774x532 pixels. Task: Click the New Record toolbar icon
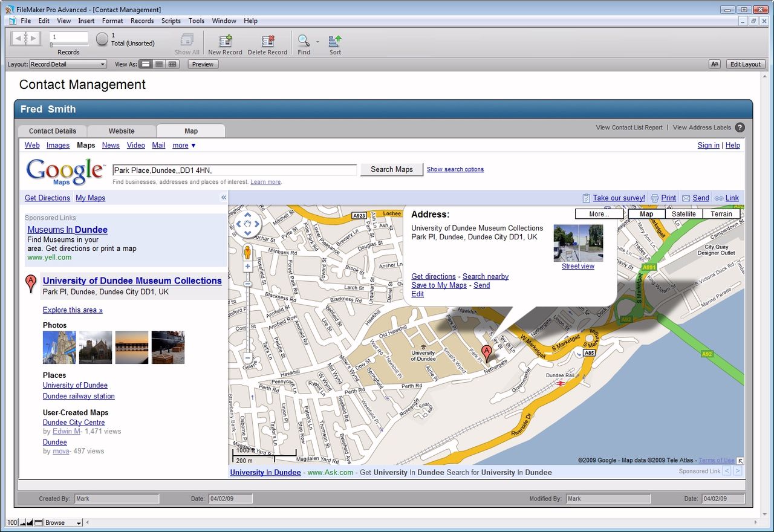click(x=225, y=41)
